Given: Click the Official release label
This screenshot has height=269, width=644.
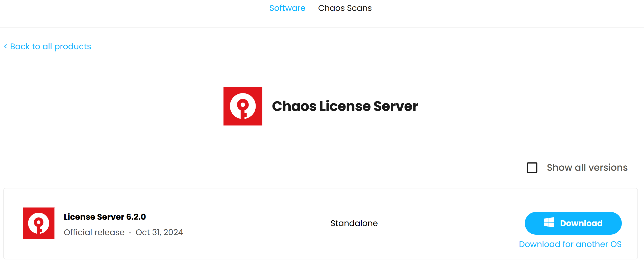Looking at the screenshot, I should 94,232.
